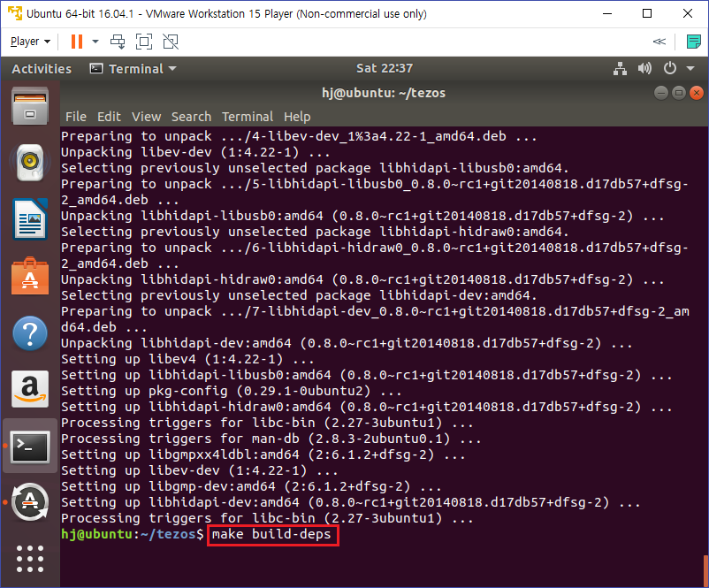Click the hj@ubuntu:~/tezos$ prompt

[133, 534]
